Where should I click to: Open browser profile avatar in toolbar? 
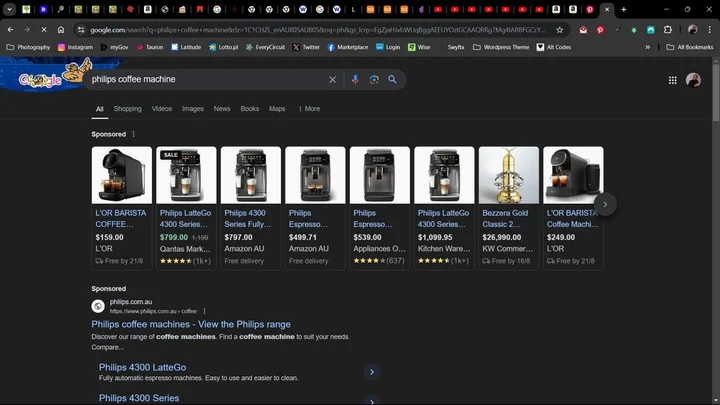692,30
